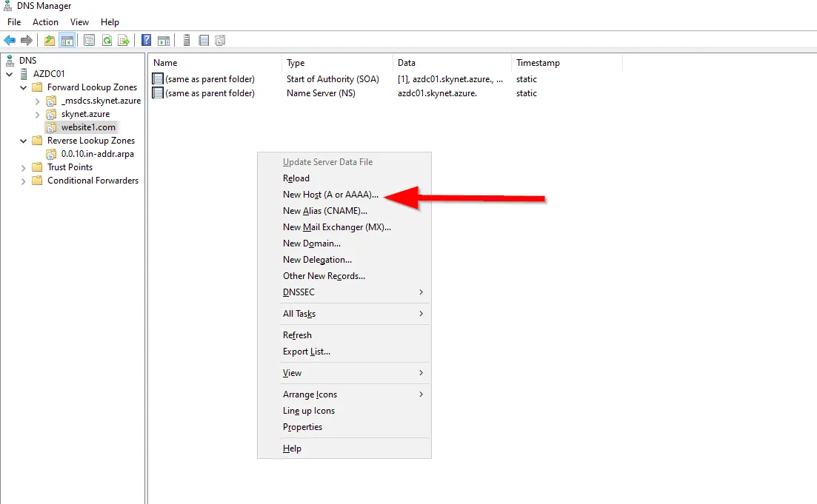Toggle the Show/Hide Action Pane icon

(x=164, y=40)
